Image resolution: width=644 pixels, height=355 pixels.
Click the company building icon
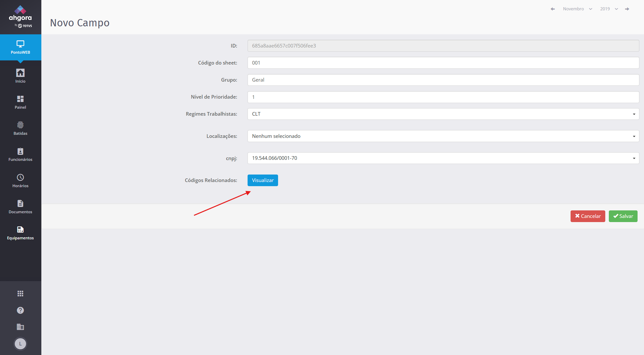pos(20,327)
